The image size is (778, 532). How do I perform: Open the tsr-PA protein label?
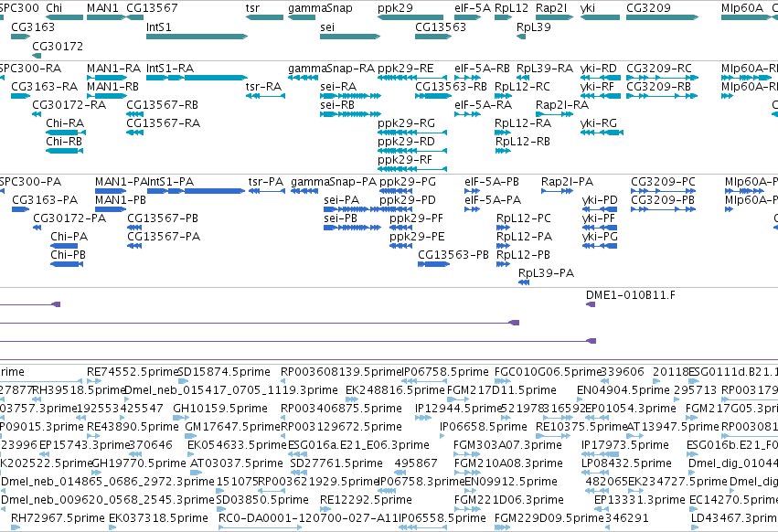(x=265, y=182)
